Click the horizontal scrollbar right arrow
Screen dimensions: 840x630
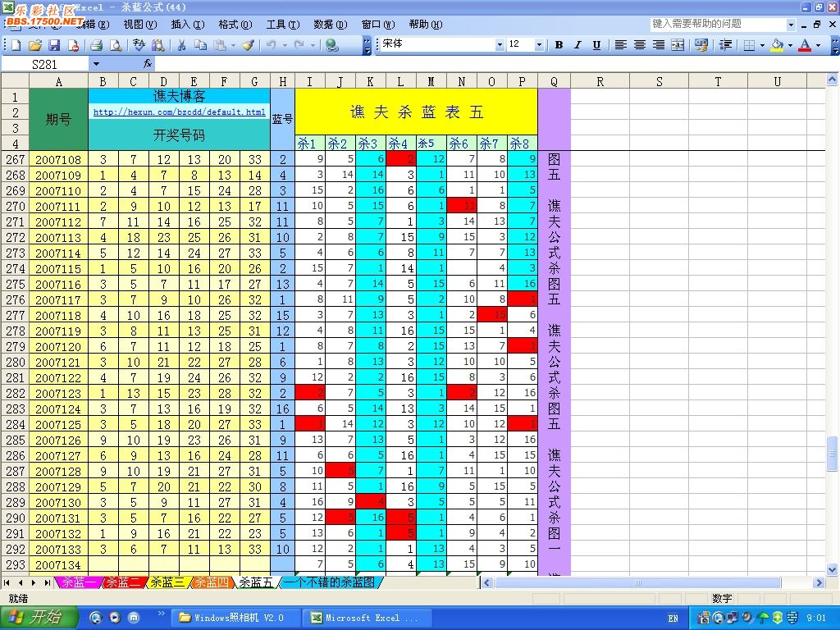[819, 582]
